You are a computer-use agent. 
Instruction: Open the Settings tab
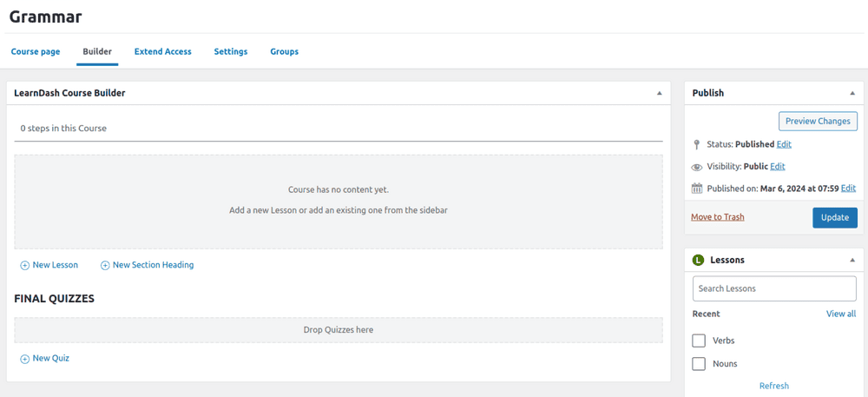[231, 52]
